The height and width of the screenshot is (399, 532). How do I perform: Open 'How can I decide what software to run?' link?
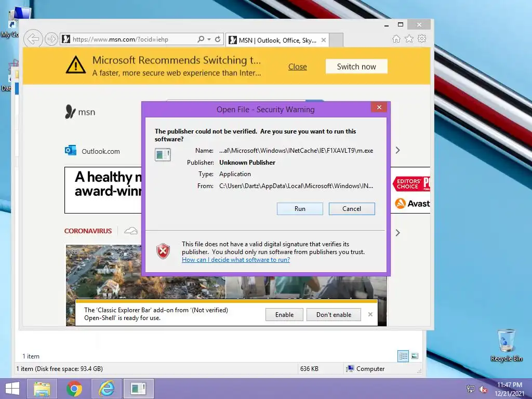[x=236, y=260]
